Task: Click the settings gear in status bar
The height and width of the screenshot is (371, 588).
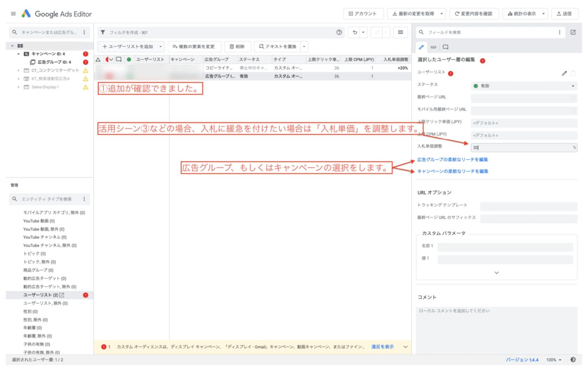Action: coord(573,360)
